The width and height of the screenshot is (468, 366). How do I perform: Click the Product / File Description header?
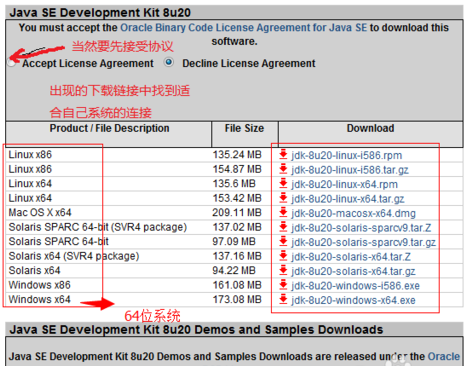109,128
